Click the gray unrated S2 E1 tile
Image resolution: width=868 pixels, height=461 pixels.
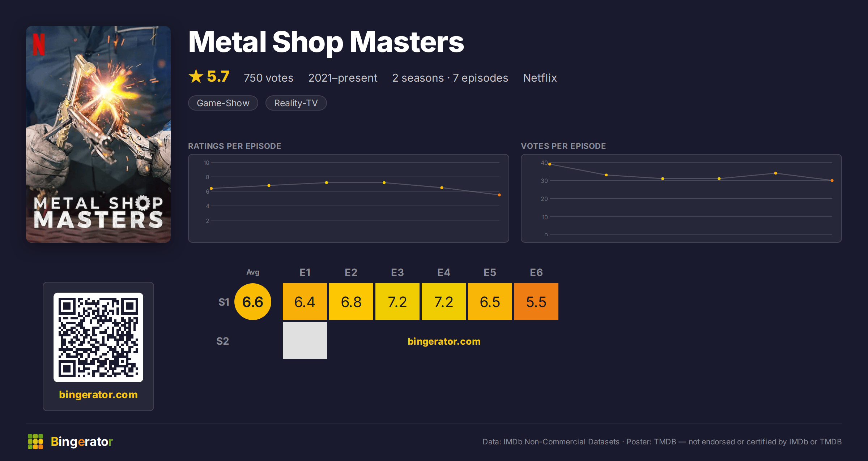[305, 341]
